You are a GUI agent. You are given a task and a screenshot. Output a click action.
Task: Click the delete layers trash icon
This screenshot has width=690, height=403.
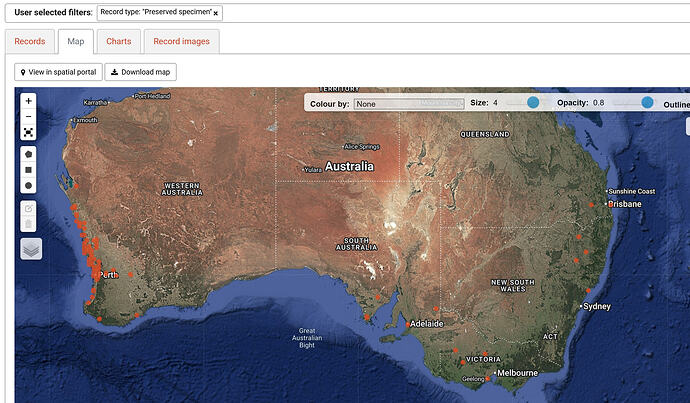29,224
